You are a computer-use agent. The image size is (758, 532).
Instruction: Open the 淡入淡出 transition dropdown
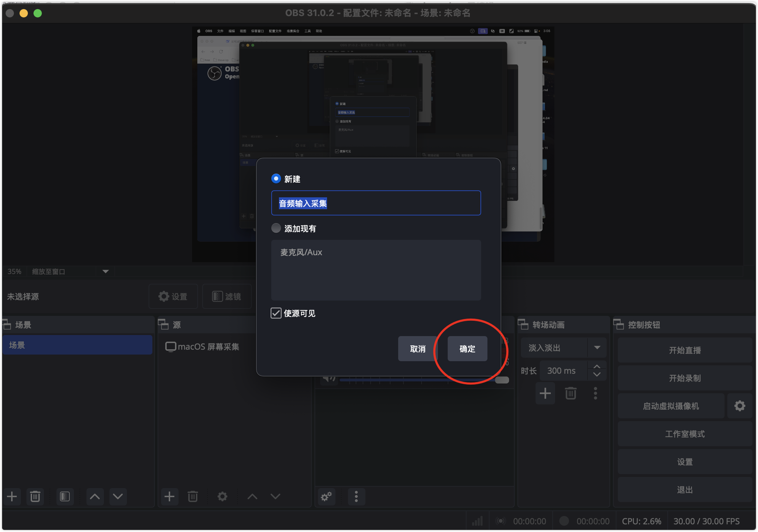[563, 348]
